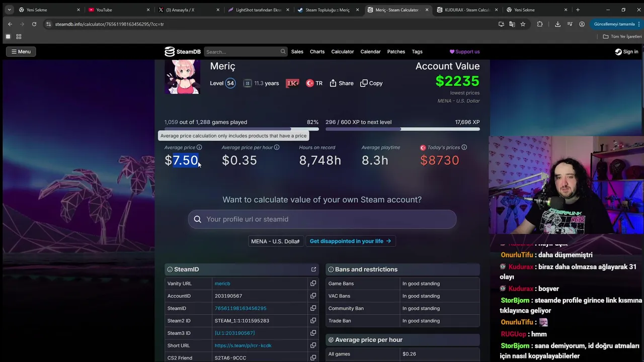Open the tab search chevron button
Screen dimensions: 644x362
tap(9, 10)
